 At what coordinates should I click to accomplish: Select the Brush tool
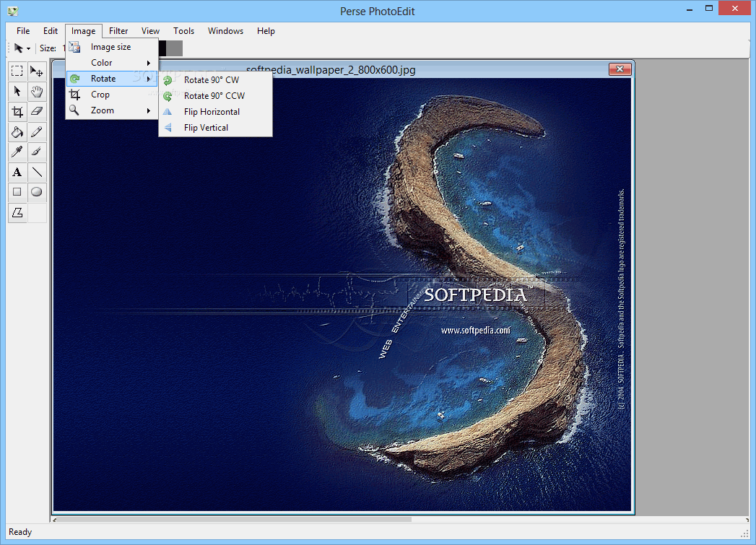click(37, 152)
